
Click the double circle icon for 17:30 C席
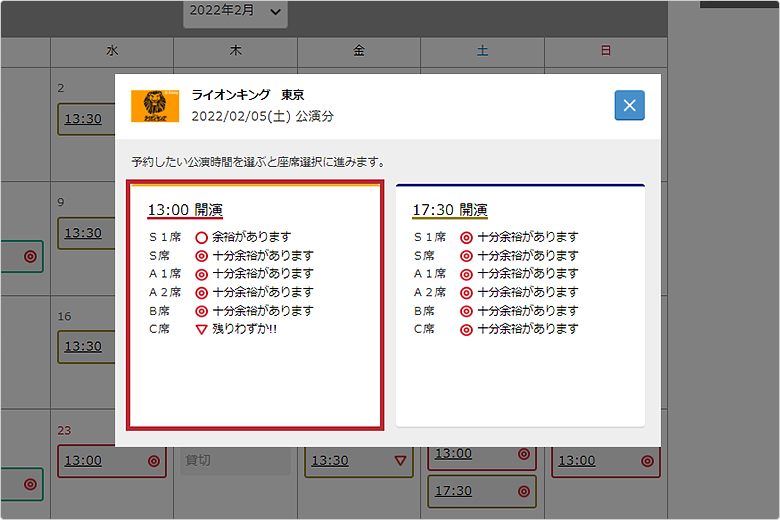466,329
